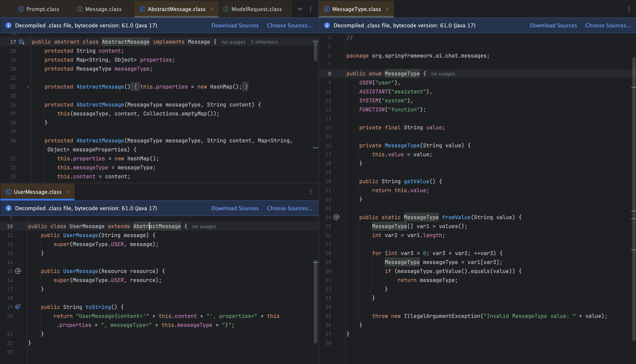Viewport: 636px width, 364px height.
Task: Click the @ gutter icon beside the UserMessage(Resource) constructor
Action: click(18, 271)
